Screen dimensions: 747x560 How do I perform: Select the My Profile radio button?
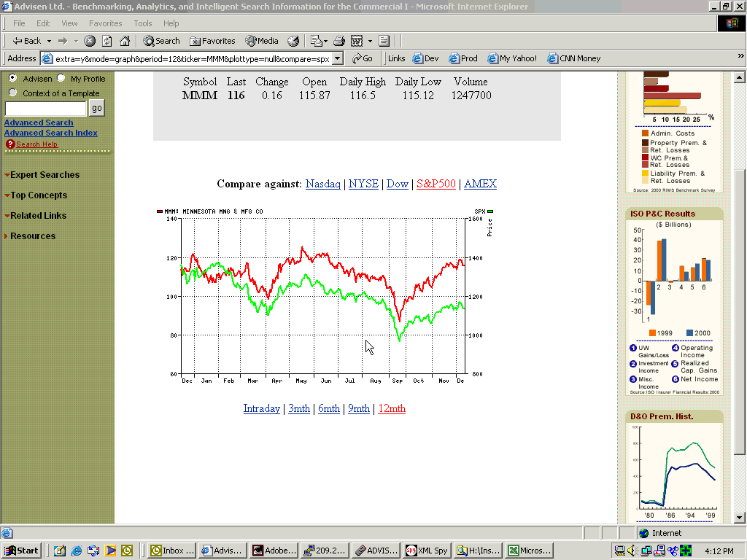61,78
